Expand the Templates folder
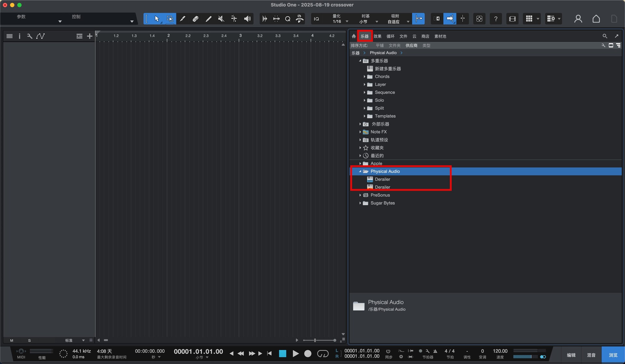The width and height of the screenshot is (625, 364). click(364, 116)
